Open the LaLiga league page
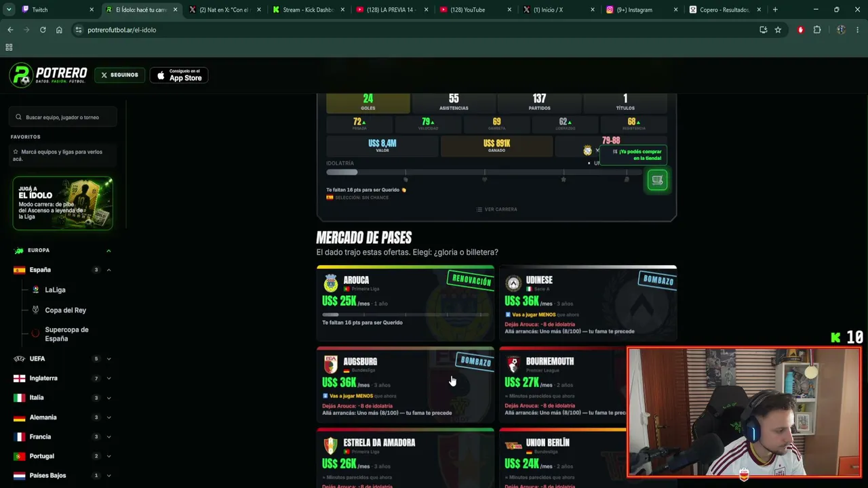 tap(55, 289)
